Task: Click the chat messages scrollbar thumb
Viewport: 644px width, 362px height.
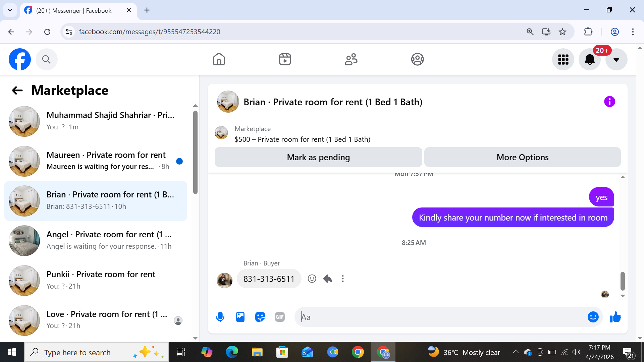Action: coord(623,281)
